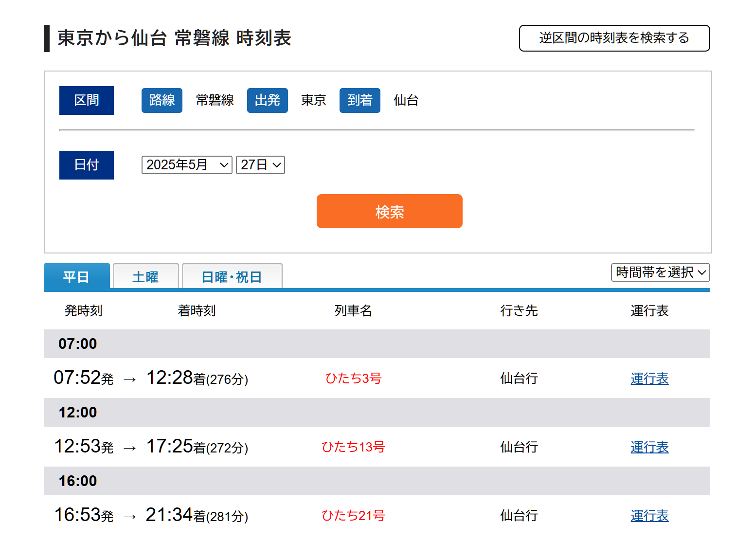
Task: Click the 日付 label
Action: coord(87,165)
